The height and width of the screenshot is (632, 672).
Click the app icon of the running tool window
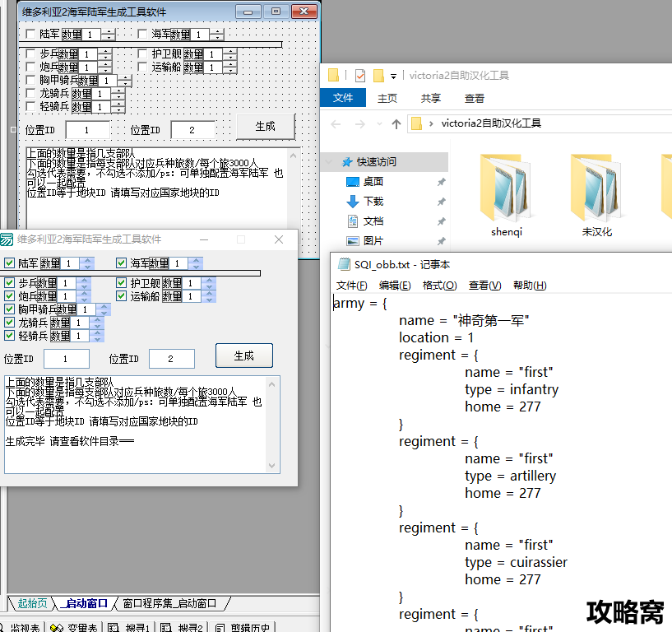(x=7, y=239)
